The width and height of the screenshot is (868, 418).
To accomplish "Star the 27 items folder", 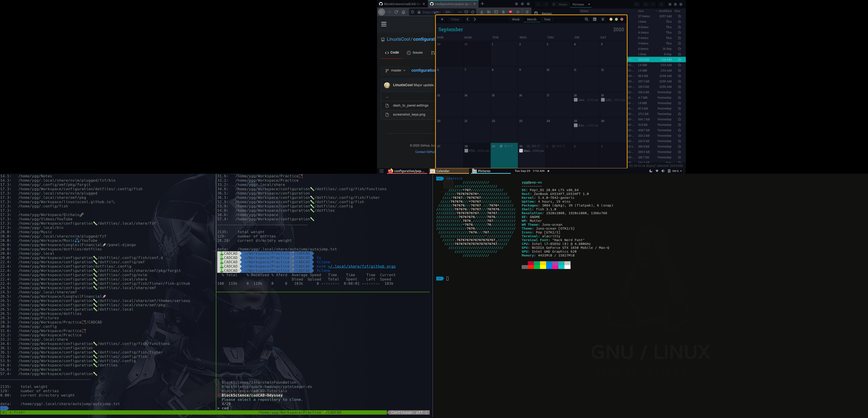I will [x=679, y=16].
